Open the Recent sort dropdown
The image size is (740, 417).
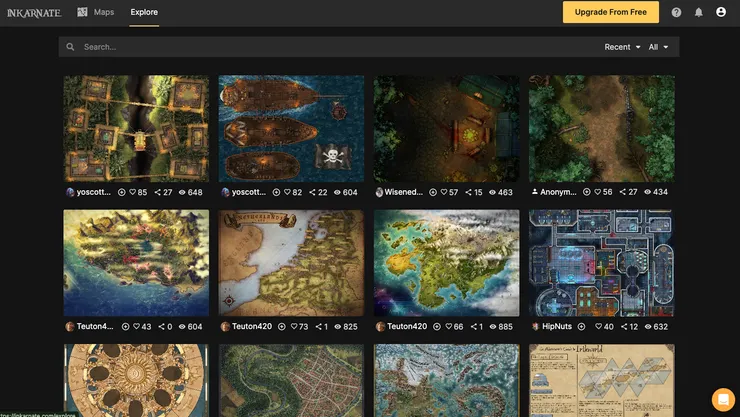pos(622,47)
